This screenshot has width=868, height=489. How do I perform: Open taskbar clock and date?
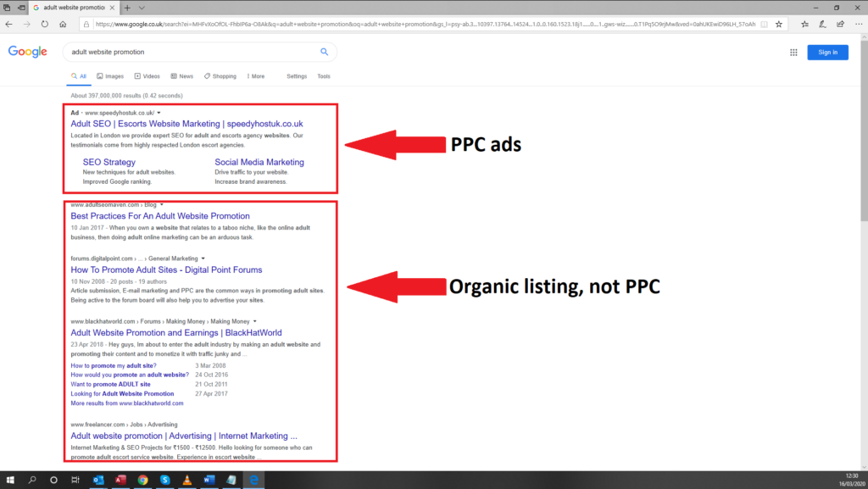click(852, 480)
